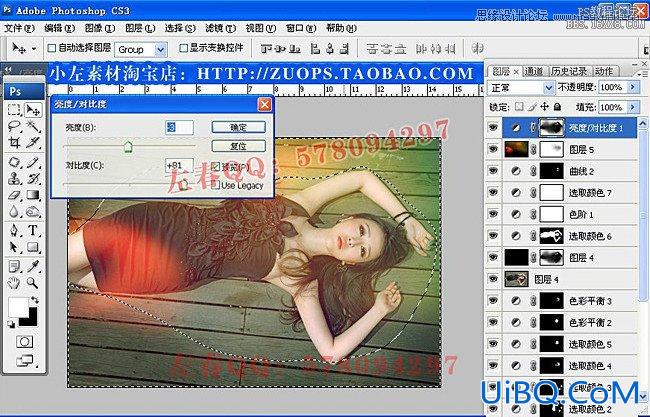Select the Crop tool
The height and width of the screenshot is (417, 650).
14,143
